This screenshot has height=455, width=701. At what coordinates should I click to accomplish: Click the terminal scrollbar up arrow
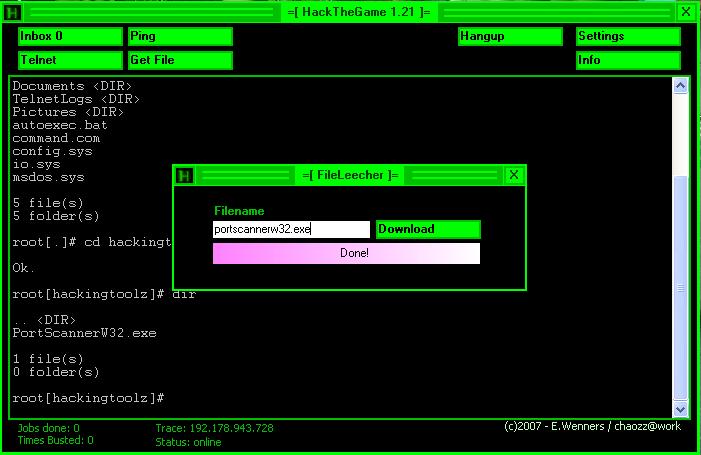click(681, 86)
